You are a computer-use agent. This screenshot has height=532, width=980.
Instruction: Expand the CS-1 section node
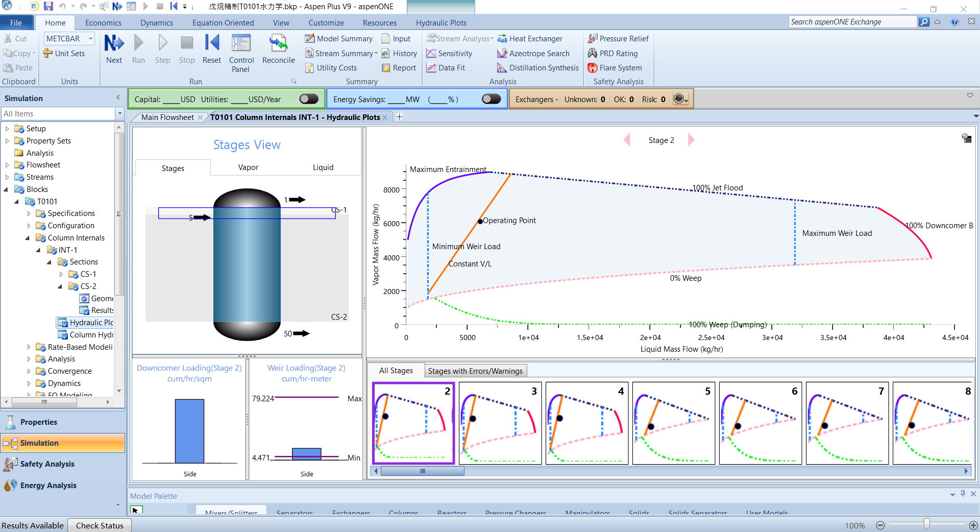pyautogui.click(x=61, y=274)
